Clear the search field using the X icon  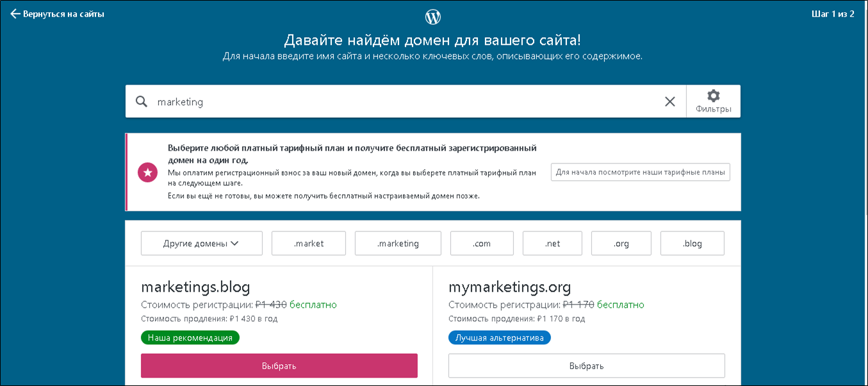tap(670, 101)
